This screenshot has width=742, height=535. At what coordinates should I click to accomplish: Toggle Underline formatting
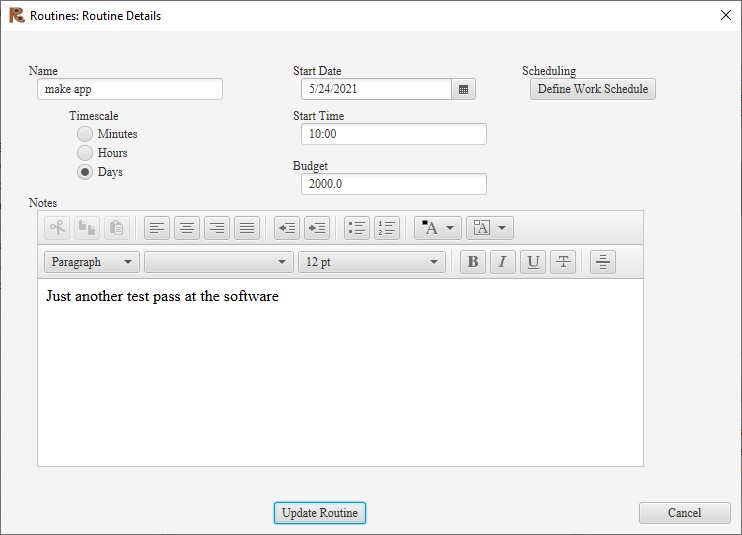(x=533, y=262)
